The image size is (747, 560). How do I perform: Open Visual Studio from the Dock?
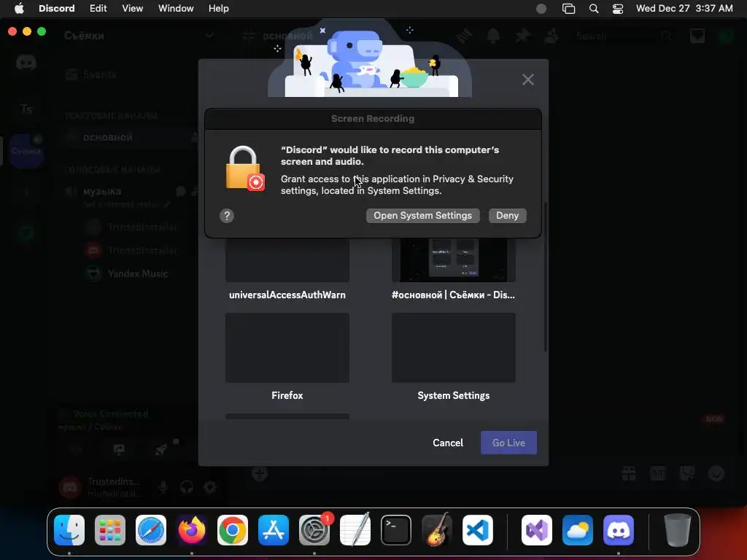click(537, 530)
